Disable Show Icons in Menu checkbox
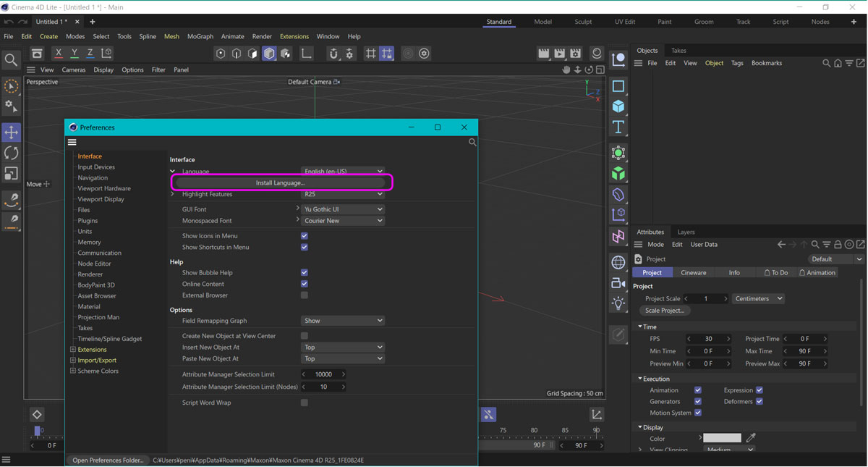Screen dimensions: 868x467 (x=305, y=236)
